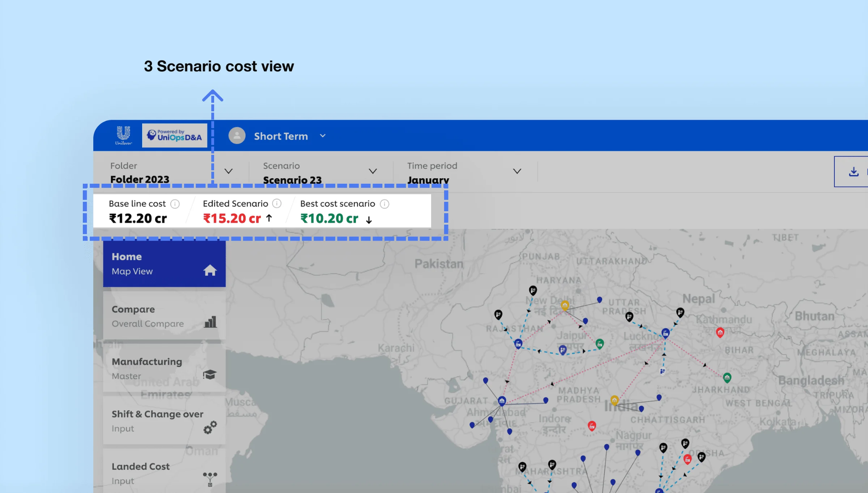
Task: Click the green map pin in Jharkhand
Action: click(x=727, y=378)
